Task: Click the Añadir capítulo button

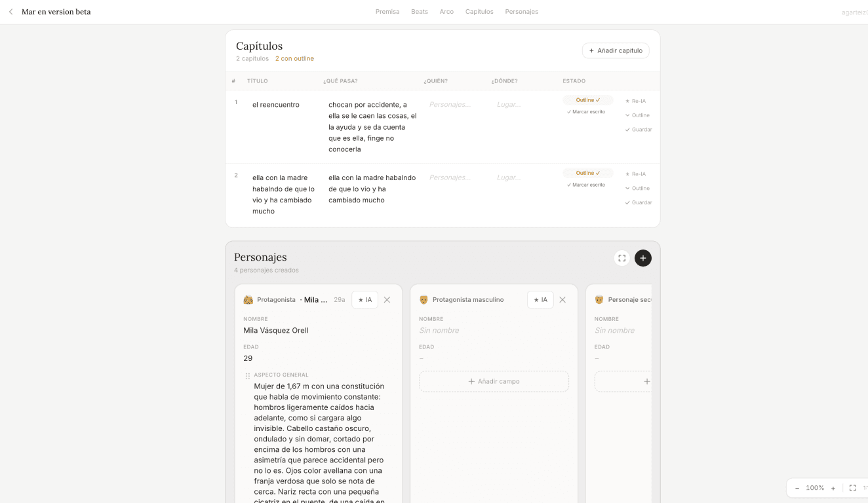Action: [x=616, y=50]
